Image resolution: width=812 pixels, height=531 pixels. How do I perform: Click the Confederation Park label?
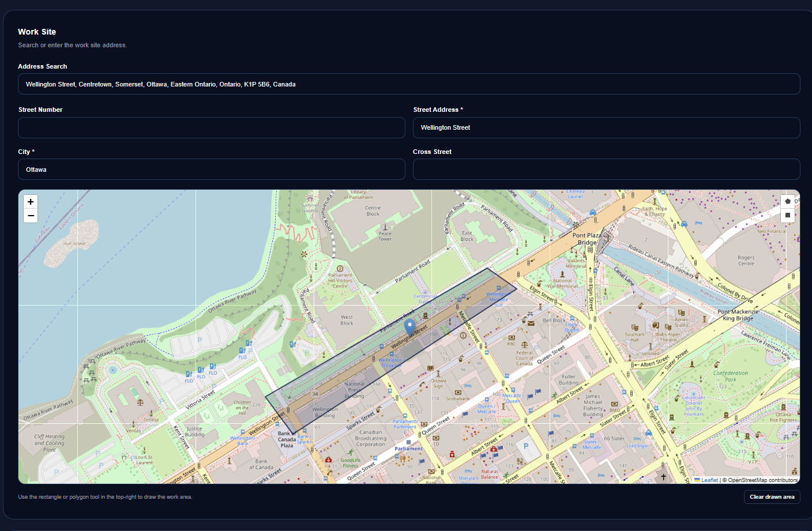[731, 376]
